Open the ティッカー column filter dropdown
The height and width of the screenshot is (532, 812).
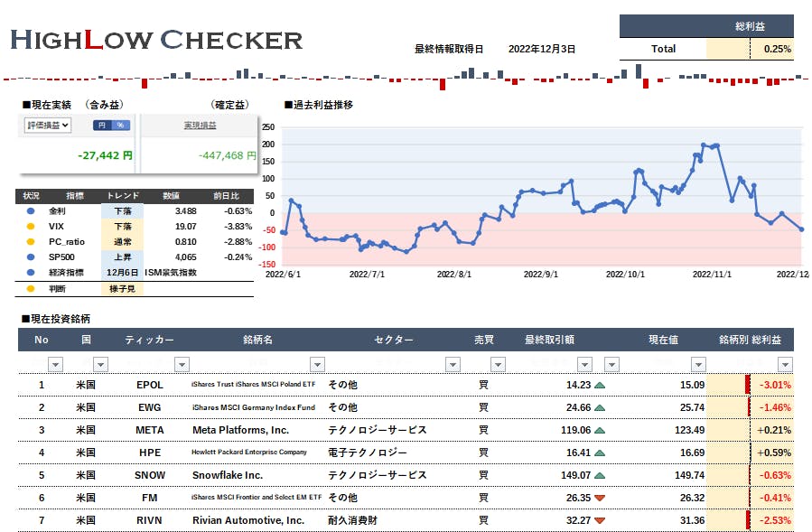(182, 364)
